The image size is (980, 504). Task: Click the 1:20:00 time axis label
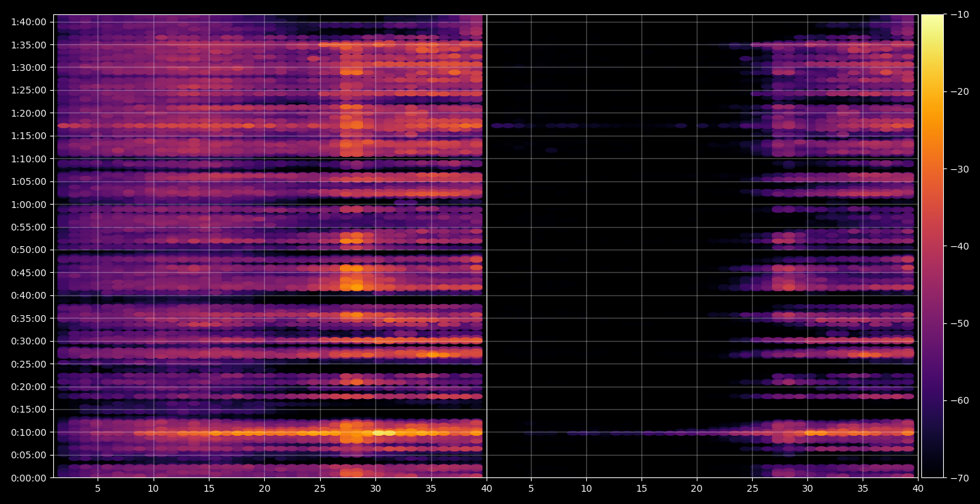point(29,113)
